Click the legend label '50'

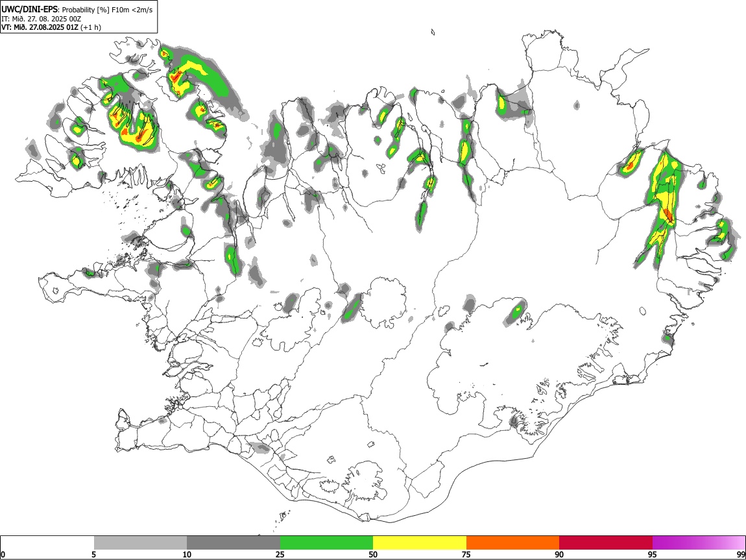[373, 555]
